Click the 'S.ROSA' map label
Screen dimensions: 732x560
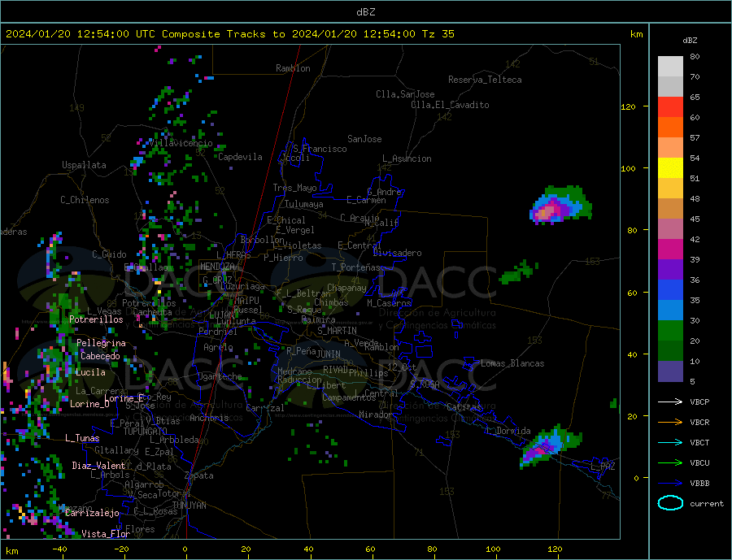tap(425, 384)
